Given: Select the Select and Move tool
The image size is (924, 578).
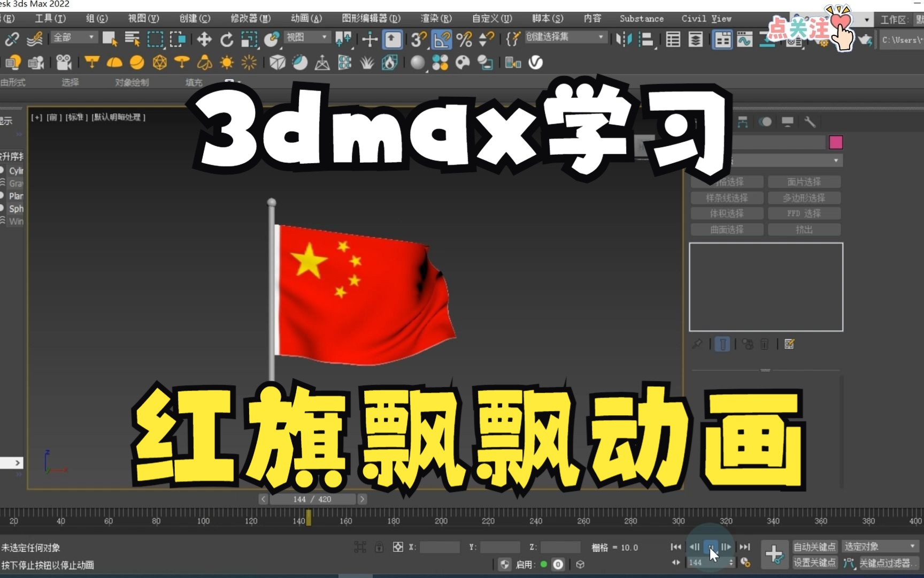Looking at the screenshot, I should pyautogui.click(x=204, y=39).
